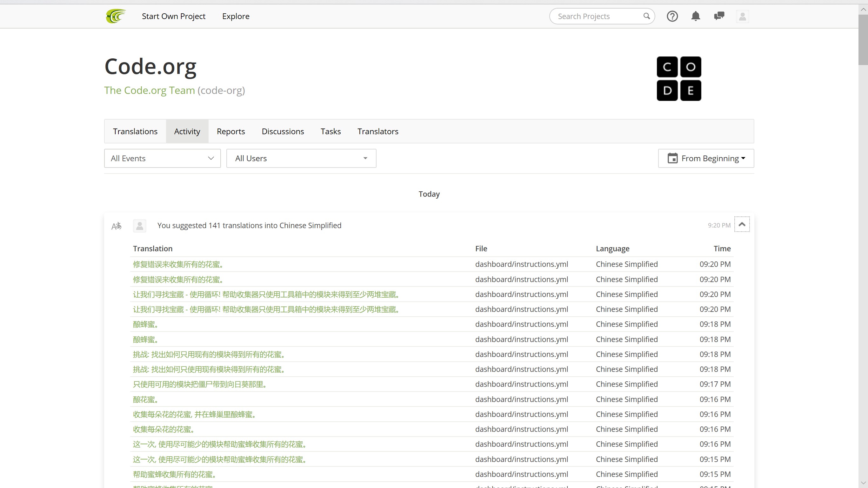Open the All Events dropdown
Image resolution: width=868 pixels, height=488 pixels.
tap(163, 158)
